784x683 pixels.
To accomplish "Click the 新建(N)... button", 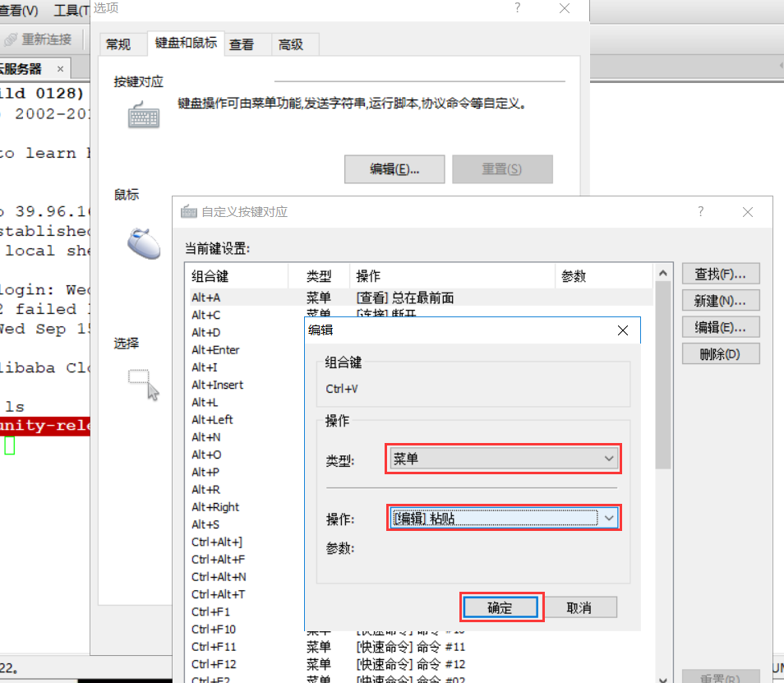I will coord(720,300).
